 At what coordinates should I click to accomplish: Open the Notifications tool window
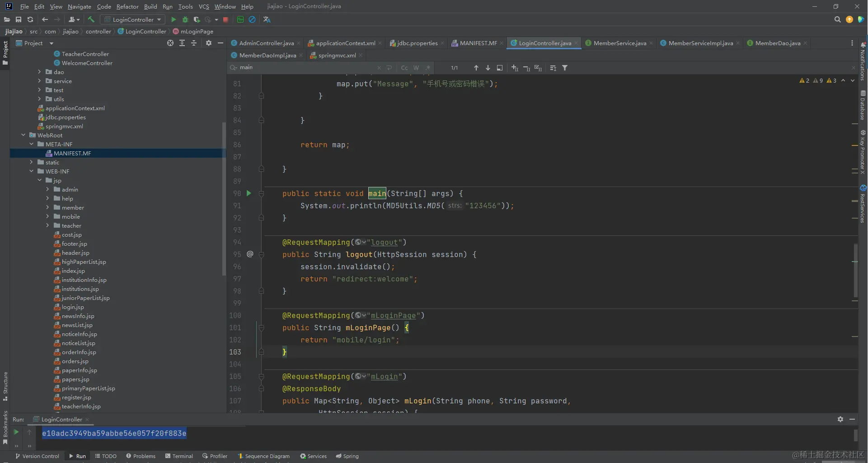point(863,61)
